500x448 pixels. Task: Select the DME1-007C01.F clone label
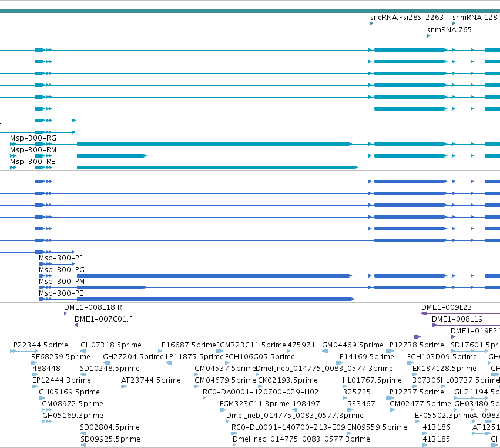click(x=103, y=319)
